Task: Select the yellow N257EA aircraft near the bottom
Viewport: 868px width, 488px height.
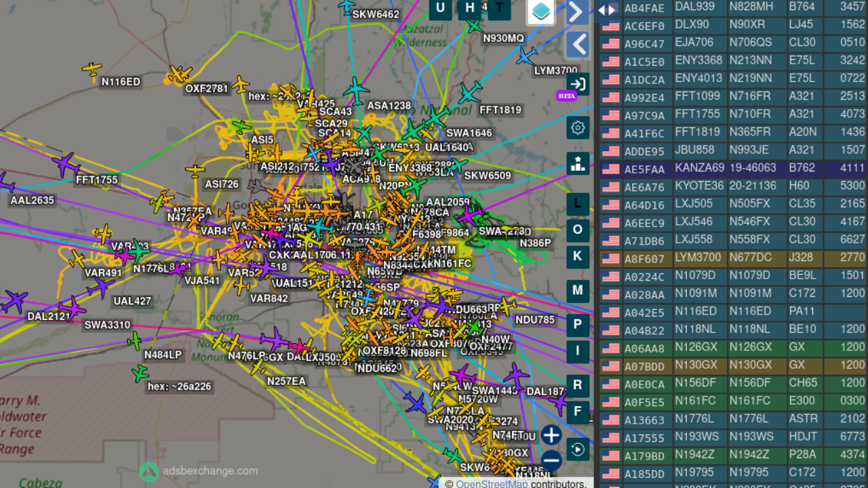Action: pos(258,367)
